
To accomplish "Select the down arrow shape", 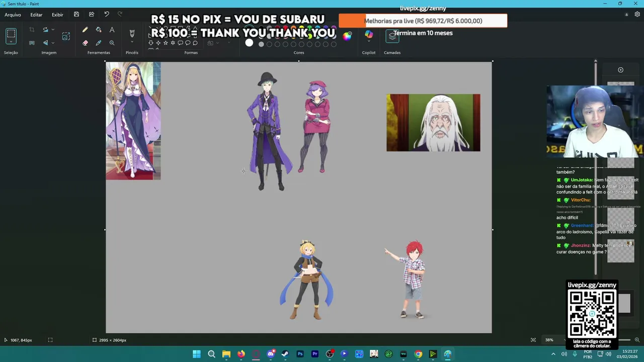I will click(x=150, y=43).
